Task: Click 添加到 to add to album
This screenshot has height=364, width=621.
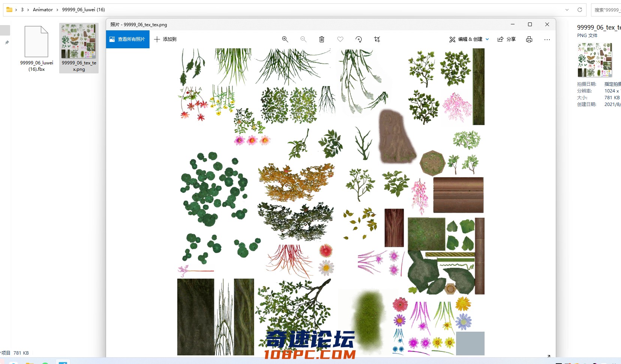Action: [165, 39]
